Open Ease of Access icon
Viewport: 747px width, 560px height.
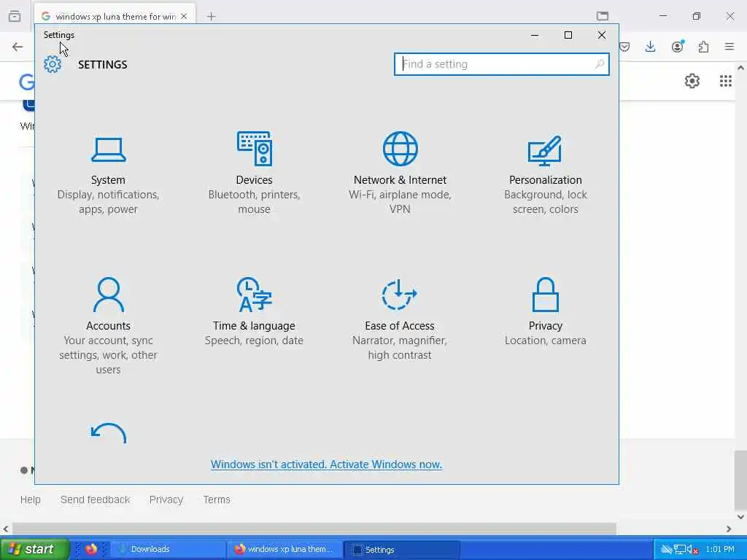399,295
